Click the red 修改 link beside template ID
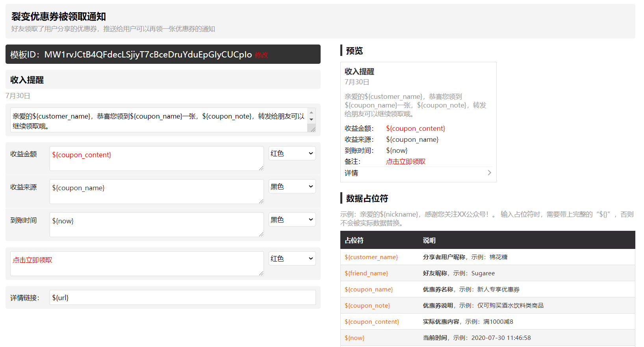 261,55
